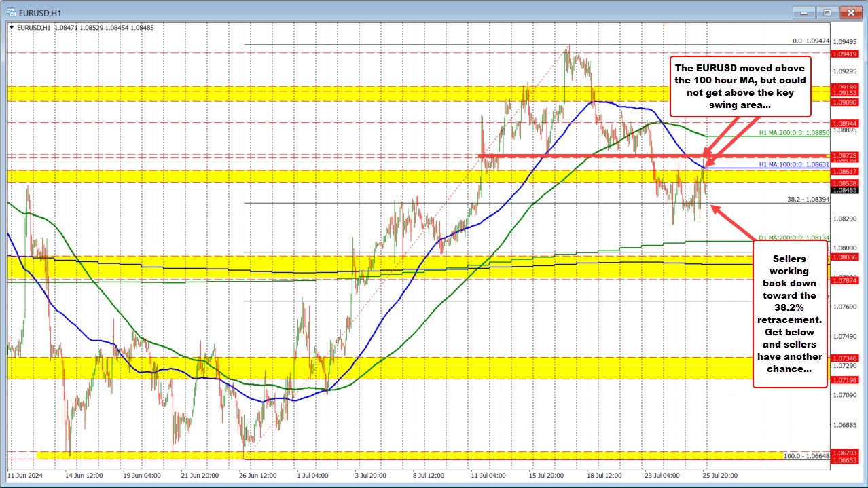
Task: Click the red 1.06703 price tag
Action: (844, 452)
